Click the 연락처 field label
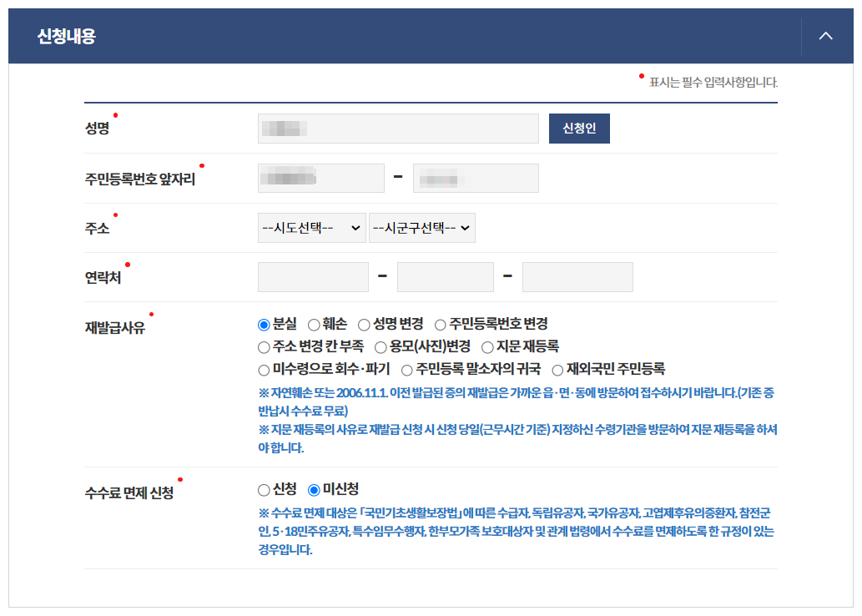 (x=103, y=277)
